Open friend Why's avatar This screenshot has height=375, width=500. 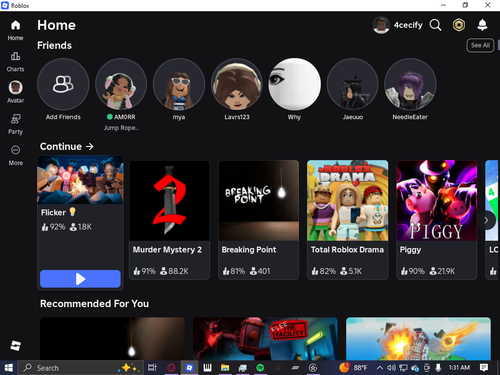[x=294, y=84]
